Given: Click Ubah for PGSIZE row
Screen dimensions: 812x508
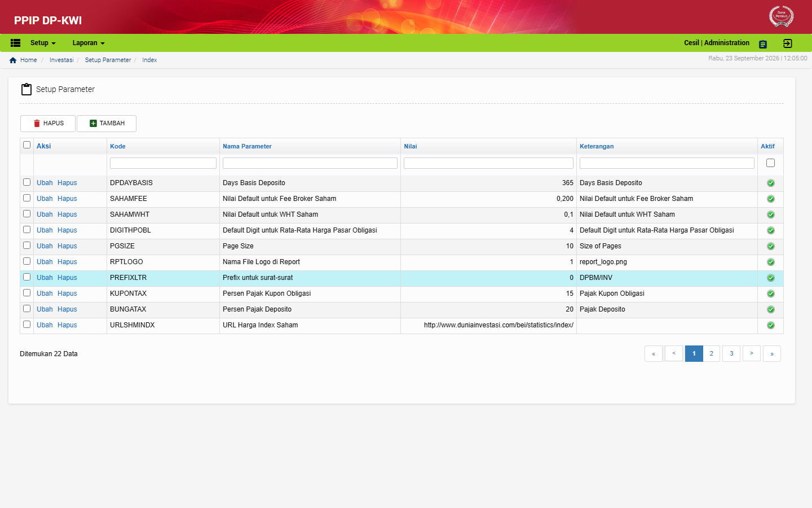Looking at the screenshot, I should (x=45, y=246).
